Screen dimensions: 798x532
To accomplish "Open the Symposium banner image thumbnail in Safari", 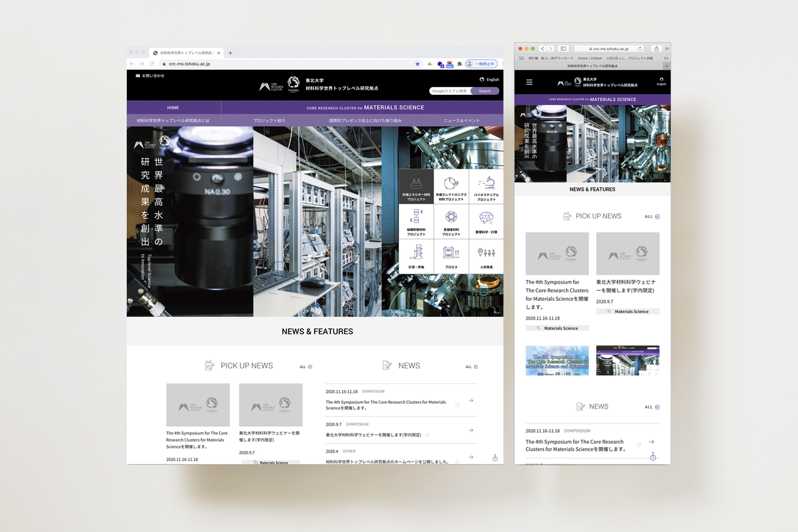I will tap(557, 361).
